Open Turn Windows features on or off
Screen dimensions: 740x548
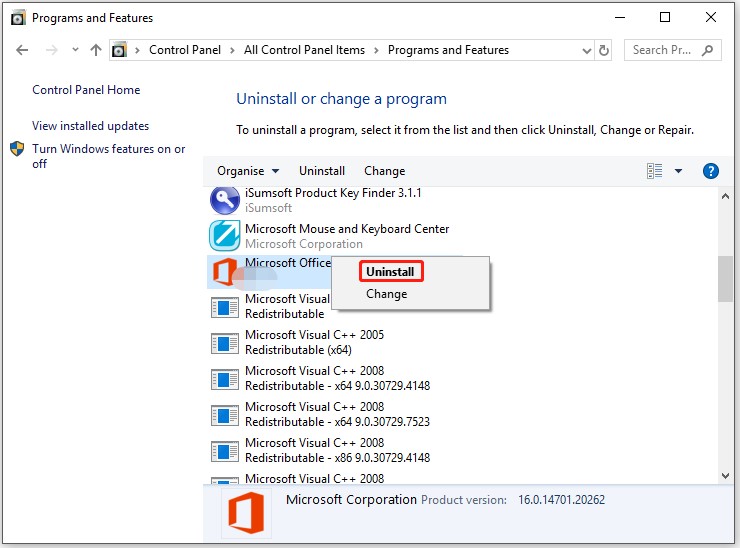pos(108,156)
